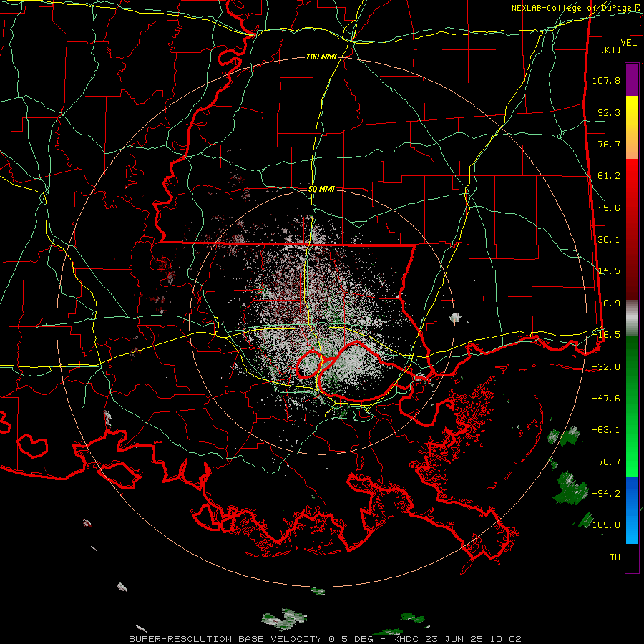Screen dimensions: 644x644
Task: Click the 14.5 velocity scale value
Action: point(609,271)
